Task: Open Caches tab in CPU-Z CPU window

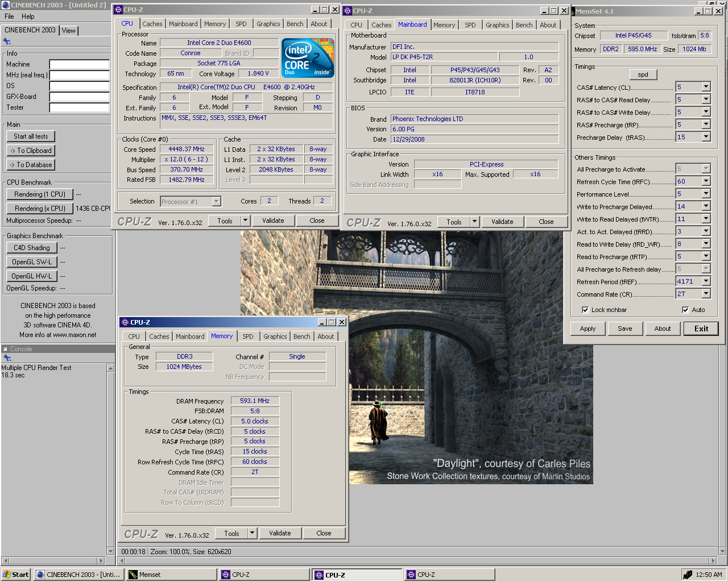Action: (x=152, y=24)
